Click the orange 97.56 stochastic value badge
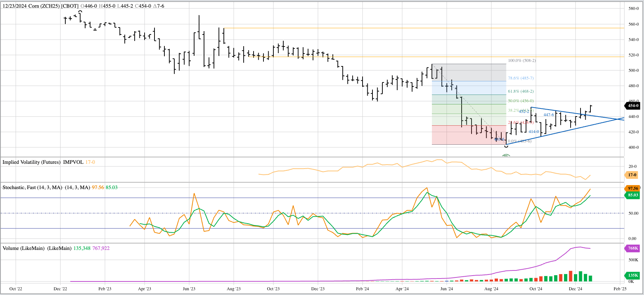The width and height of the screenshot is (644, 295). click(633, 188)
